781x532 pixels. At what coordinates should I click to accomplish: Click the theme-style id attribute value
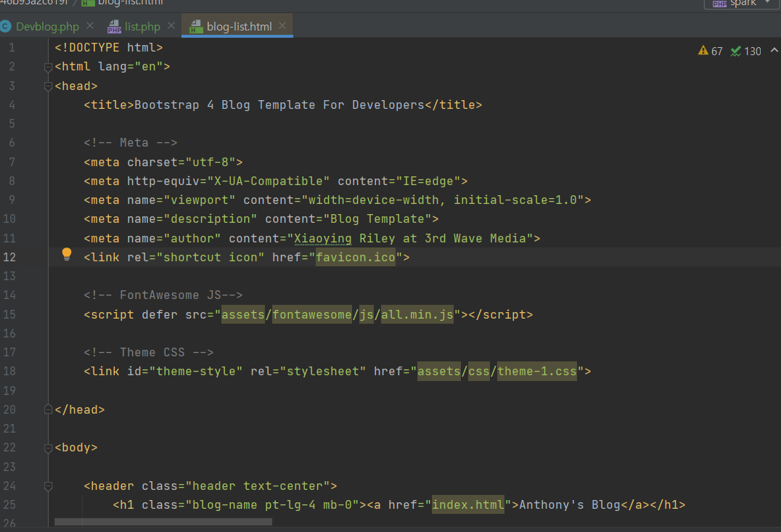(196, 371)
